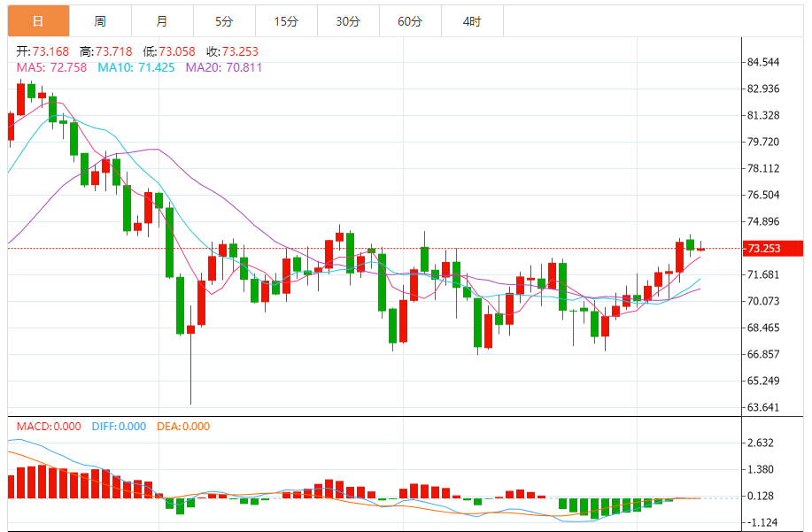The width and height of the screenshot is (812, 532).
Task: Click the 78.112 price axis label
Action: [763, 168]
